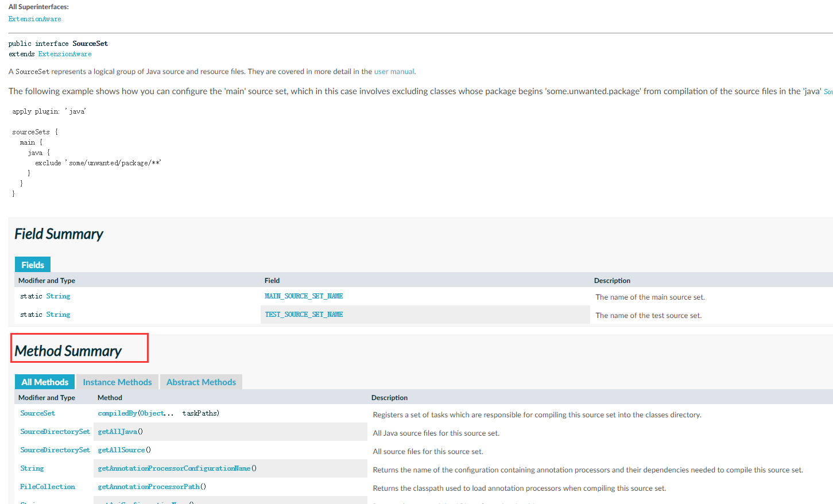Select the Fields tab
The width and height of the screenshot is (833, 504).
(x=33, y=265)
